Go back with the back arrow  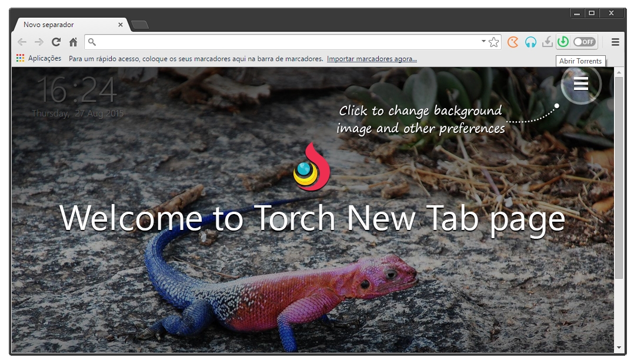click(x=22, y=42)
